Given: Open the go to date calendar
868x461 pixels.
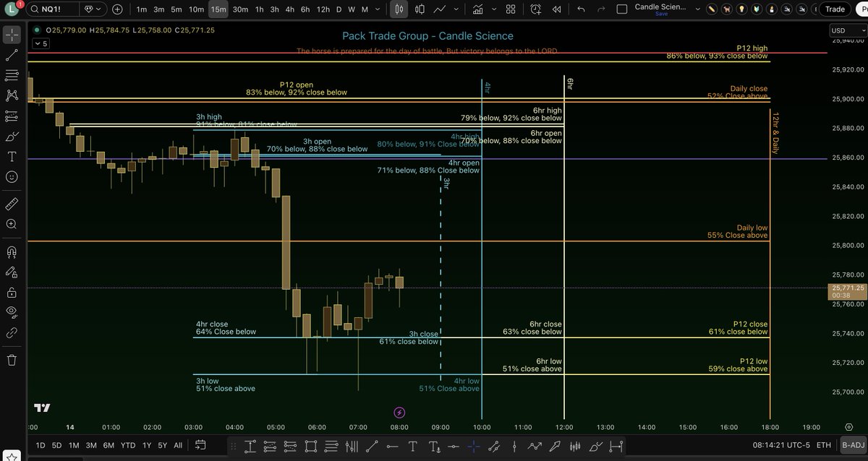Looking at the screenshot, I should point(200,445).
